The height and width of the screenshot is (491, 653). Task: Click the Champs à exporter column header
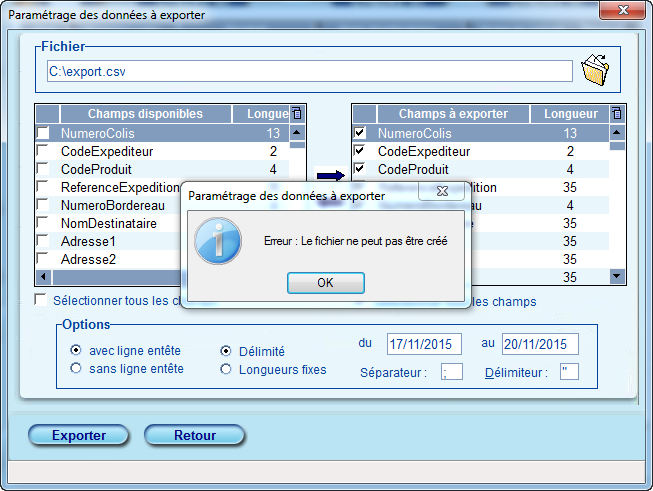tap(453, 114)
